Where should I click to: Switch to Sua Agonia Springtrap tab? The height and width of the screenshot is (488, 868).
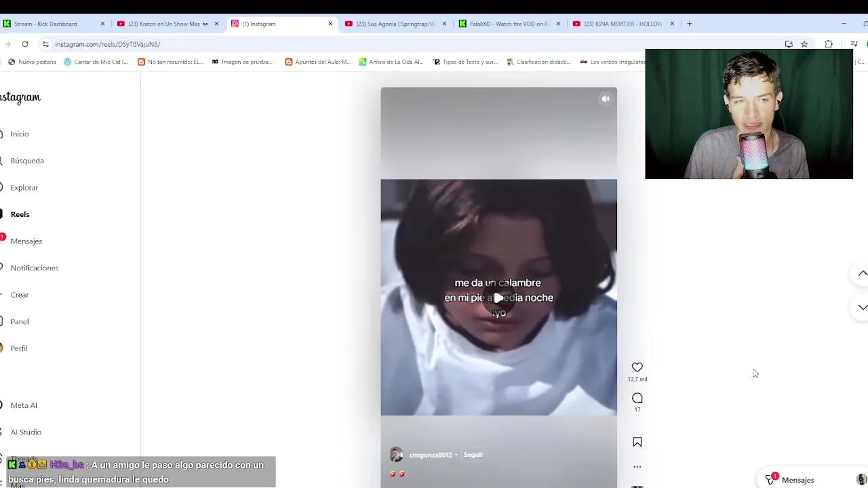(x=396, y=24)
